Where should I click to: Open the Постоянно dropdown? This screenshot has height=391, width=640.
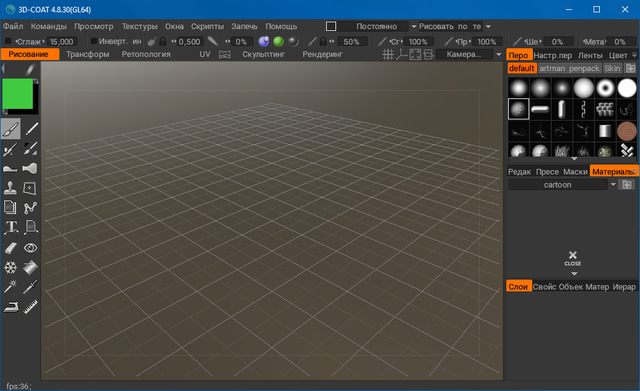pyautogui.click(x=413, y=27)
